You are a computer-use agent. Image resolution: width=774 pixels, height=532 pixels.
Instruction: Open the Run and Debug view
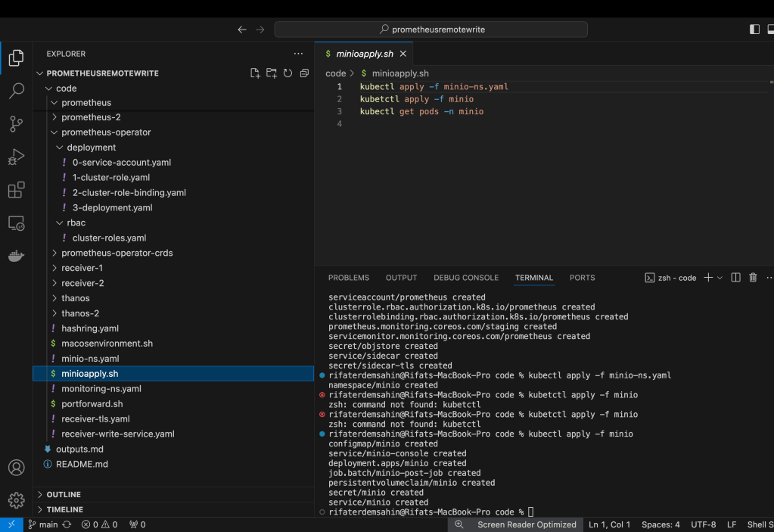point(17,157)
